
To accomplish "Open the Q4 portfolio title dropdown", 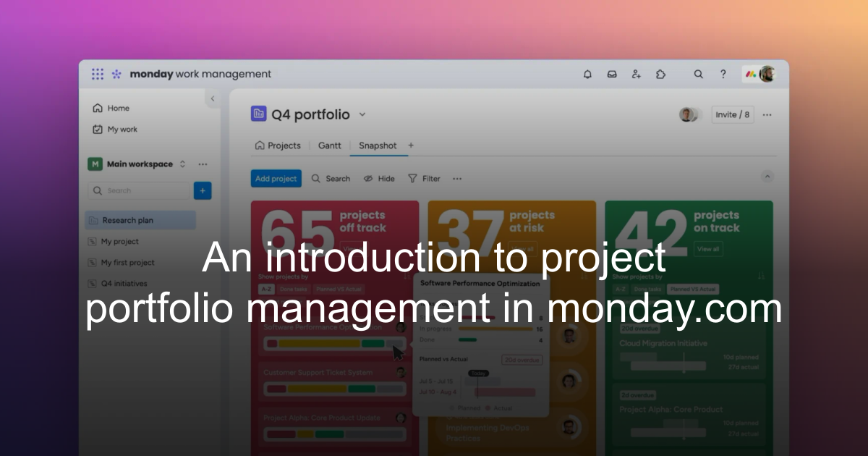I will pos(362,114).
